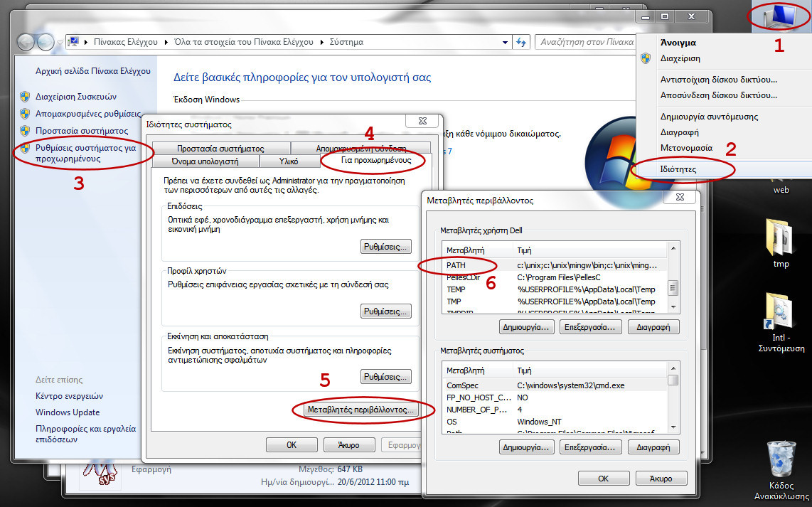Click Ρυθμίσεις button under Προφίλ χρηστών

[x=386, y=311]
